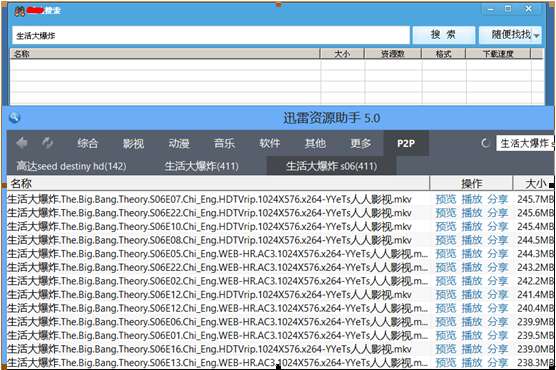Go back with the left arrow icon
The width and height of the screenshot is (556, 370).
coord(22,143)
